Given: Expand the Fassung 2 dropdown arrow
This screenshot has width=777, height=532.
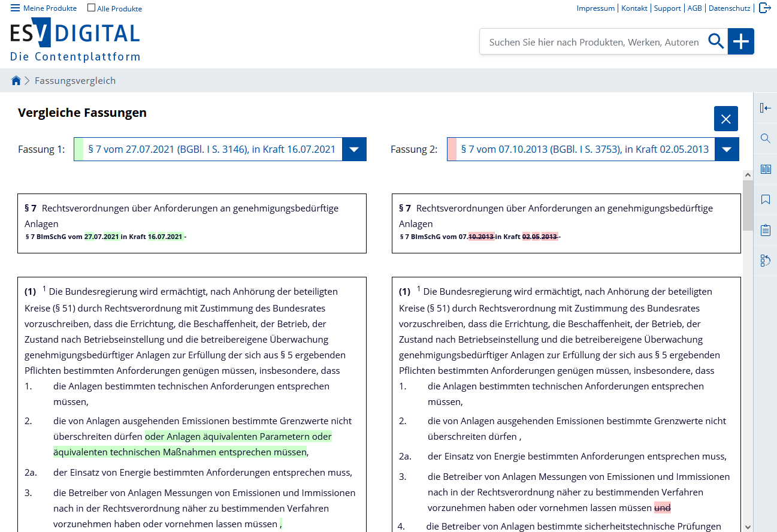Looking at the screenshot, I should coord(727,149).
